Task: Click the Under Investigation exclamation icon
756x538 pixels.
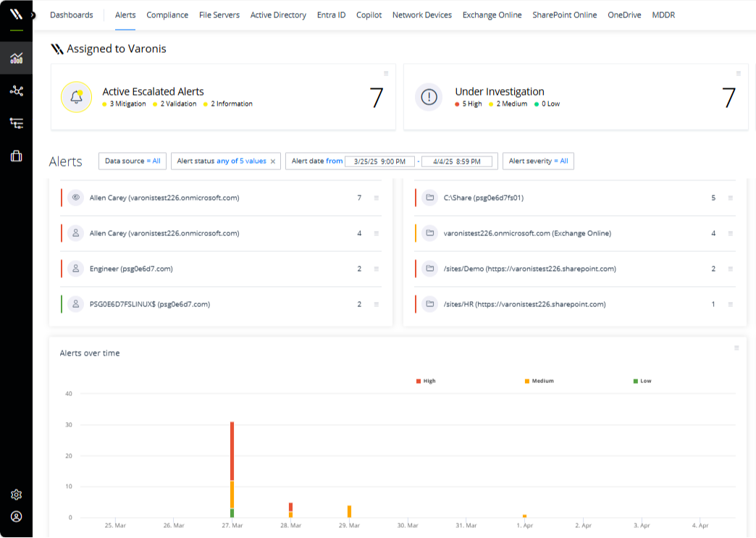Action: (x=429, y=97)
